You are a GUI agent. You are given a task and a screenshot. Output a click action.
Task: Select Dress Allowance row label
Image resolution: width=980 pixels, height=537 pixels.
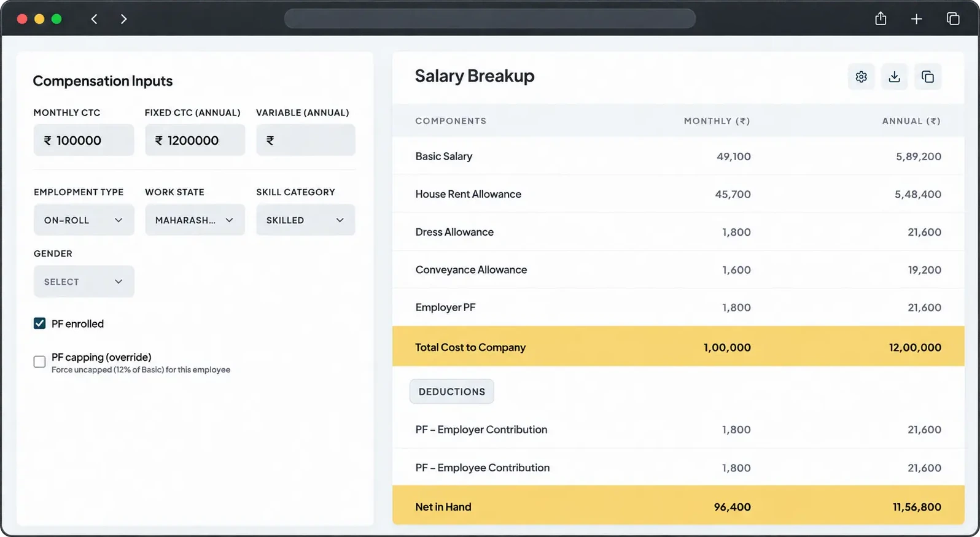pyautogui.click(x=454, y=232)
